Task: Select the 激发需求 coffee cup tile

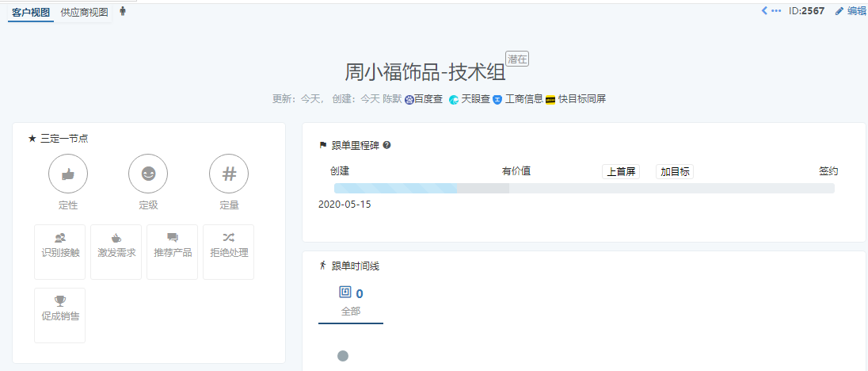Action: click(x=116, y=252)
